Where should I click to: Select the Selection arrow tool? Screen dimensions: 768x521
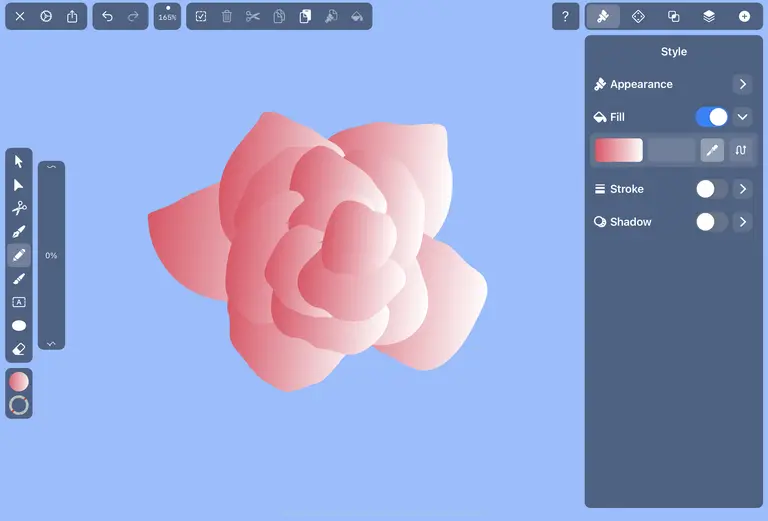(19, 161)
